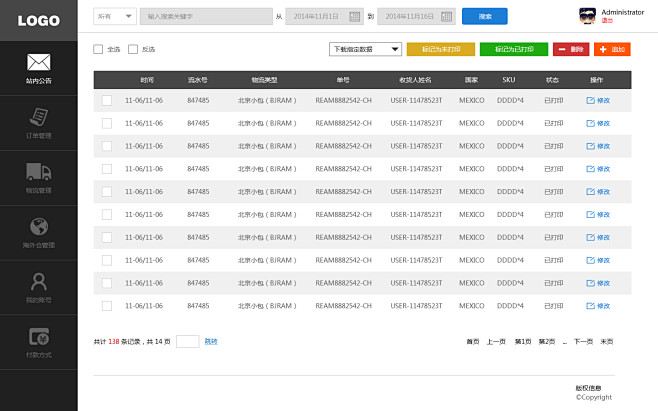
Task: Click the 修改 edit icon in the last row
Action: [x=590, y=306]
